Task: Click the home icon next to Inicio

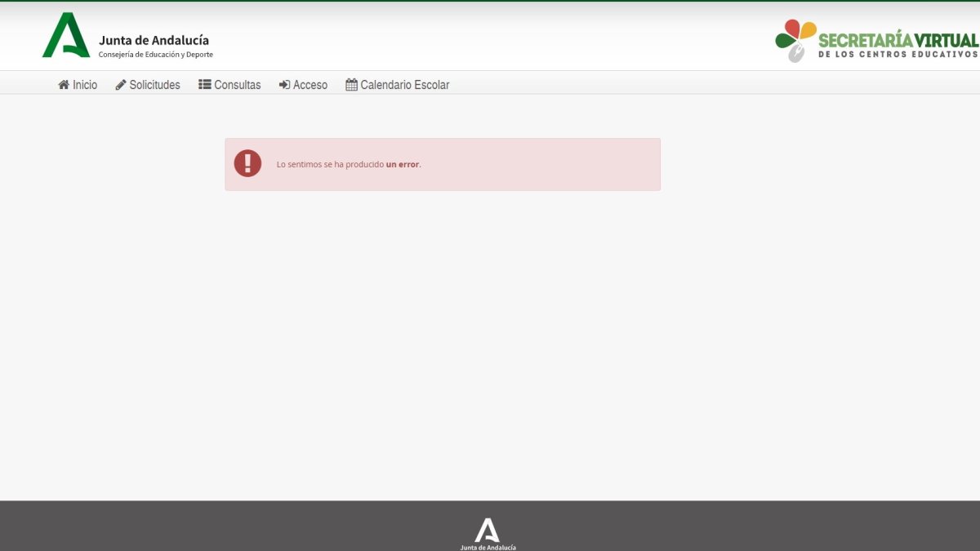Action: [x=62, y=84]
